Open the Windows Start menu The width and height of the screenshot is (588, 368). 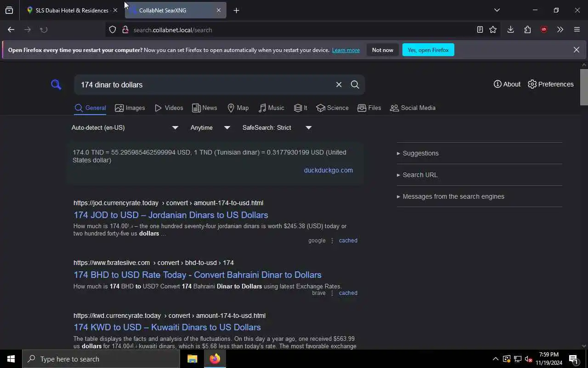point(11,359)
